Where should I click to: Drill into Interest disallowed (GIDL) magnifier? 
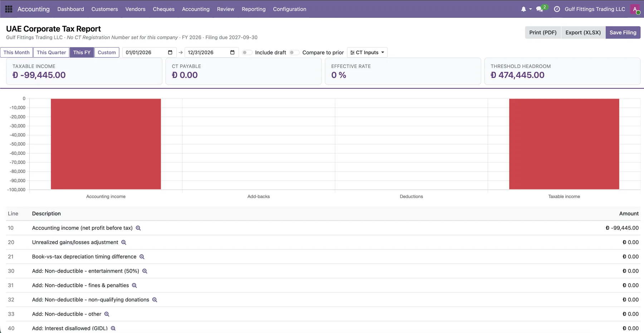[x=113, y=328]
